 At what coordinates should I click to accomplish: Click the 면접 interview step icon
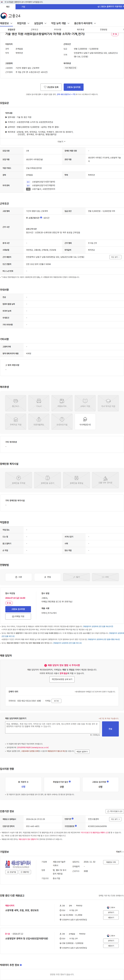coord(45,577)
